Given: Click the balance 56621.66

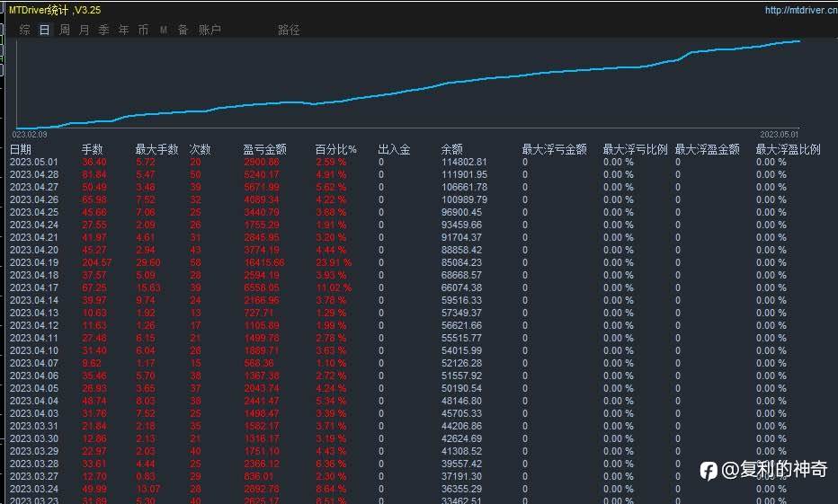Looking at the screenshot, I should (461, 326).
